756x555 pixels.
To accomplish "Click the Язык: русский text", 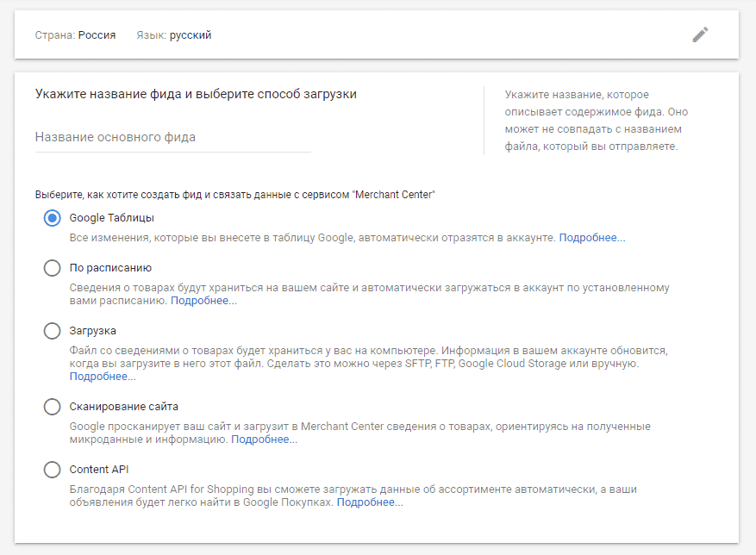I will coord(173,35).
